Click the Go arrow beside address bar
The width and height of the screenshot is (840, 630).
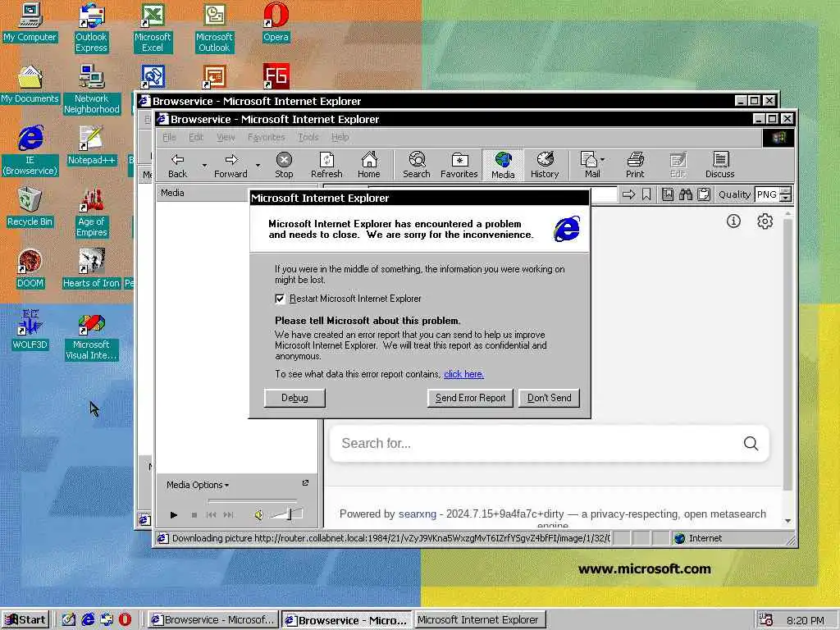click(x=628, y=194)
